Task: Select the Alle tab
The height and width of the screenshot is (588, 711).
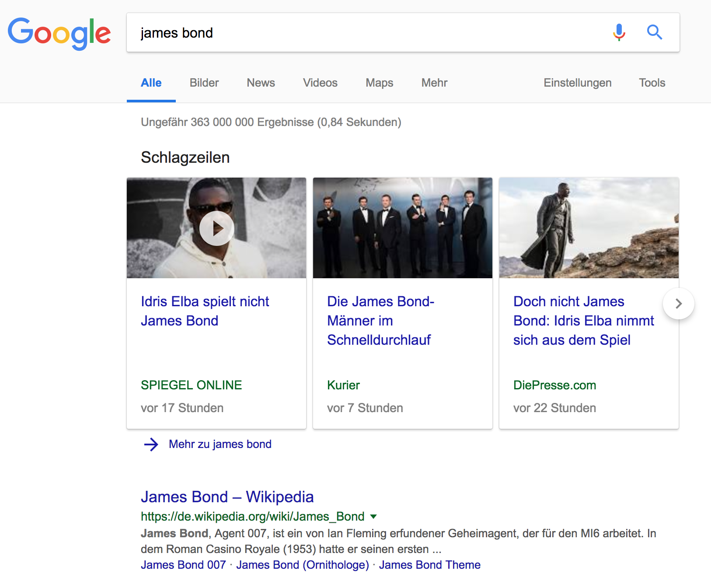Action: click(151, 83)
